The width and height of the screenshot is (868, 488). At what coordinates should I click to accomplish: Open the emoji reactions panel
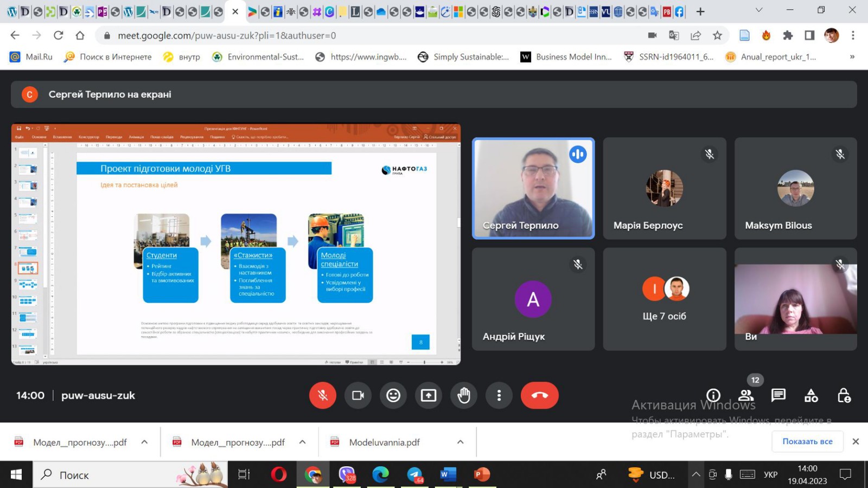click(x=393, y=395)
